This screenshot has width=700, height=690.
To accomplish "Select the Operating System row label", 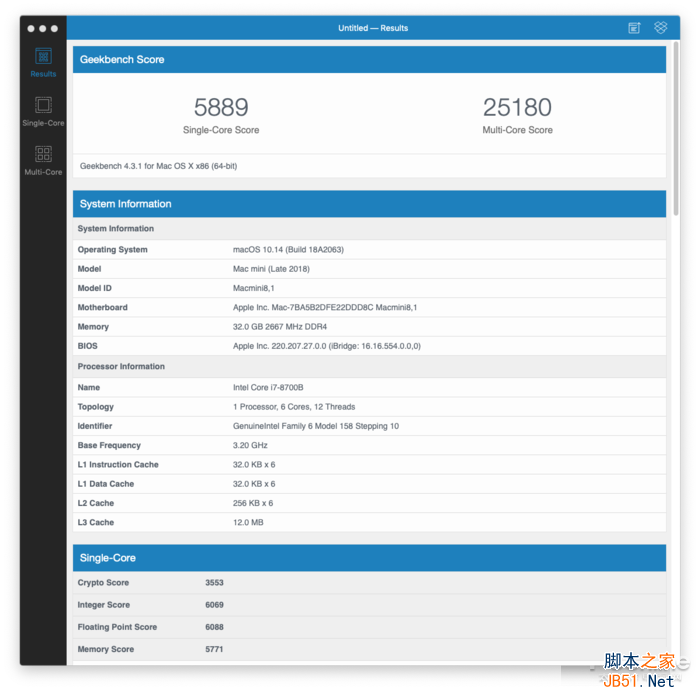I will pyautogui.click(x=112, y=249).
